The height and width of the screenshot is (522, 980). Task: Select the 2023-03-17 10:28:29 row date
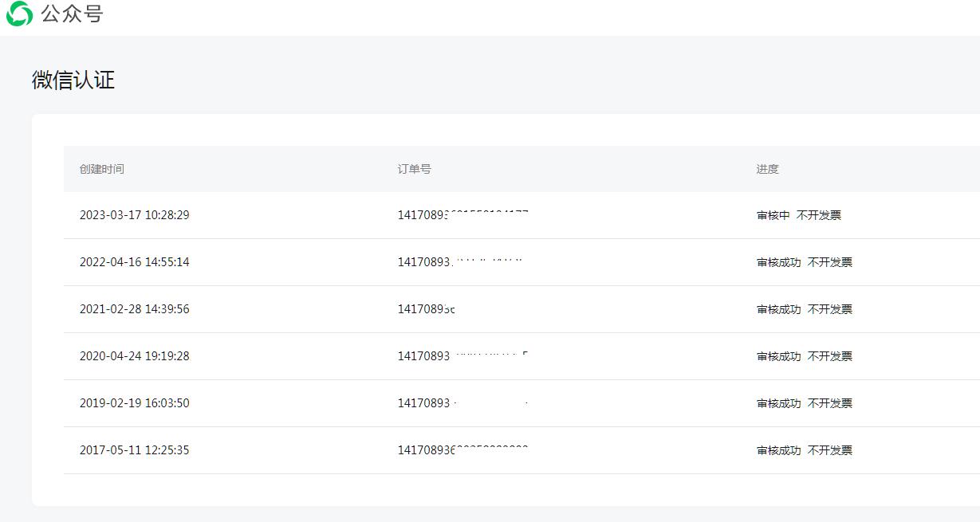pos(134,215)
